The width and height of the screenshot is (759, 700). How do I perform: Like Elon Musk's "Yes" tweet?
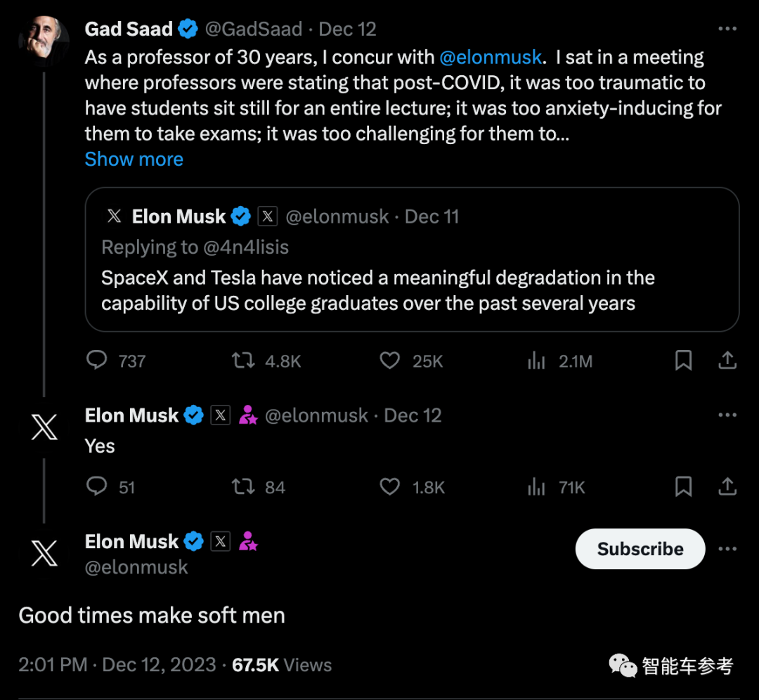[389, 486]
